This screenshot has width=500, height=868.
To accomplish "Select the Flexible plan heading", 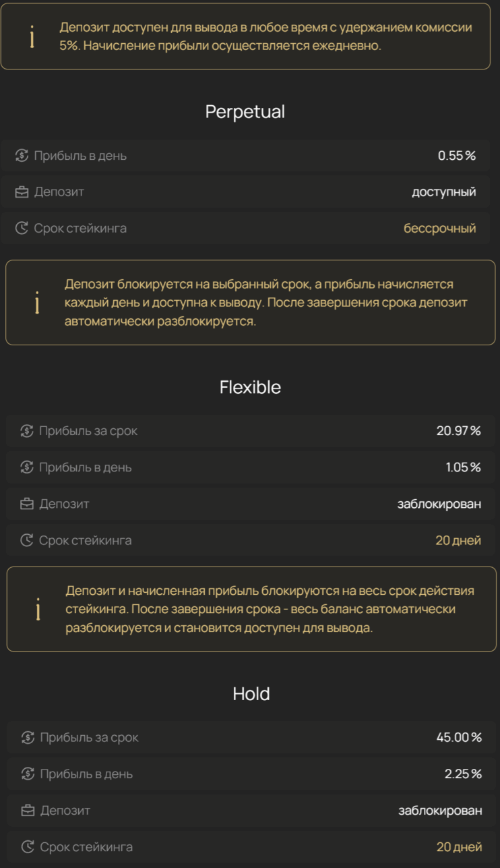I will pos(250,387).
